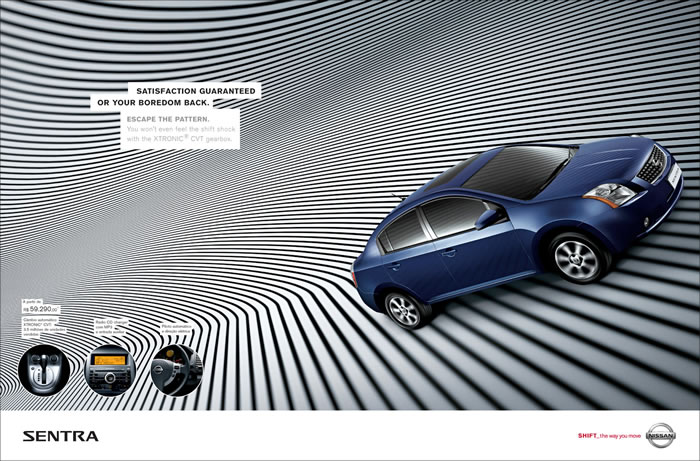Click the SENTRA wordmark in the footer
The image size is (700, 461).
tap(61, 436)
